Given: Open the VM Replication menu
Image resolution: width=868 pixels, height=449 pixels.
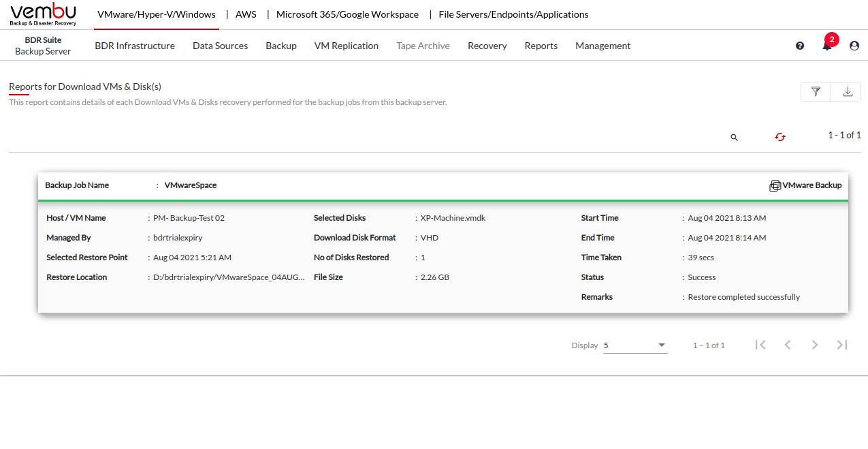Looking at the screenshot, I should 347,46.
